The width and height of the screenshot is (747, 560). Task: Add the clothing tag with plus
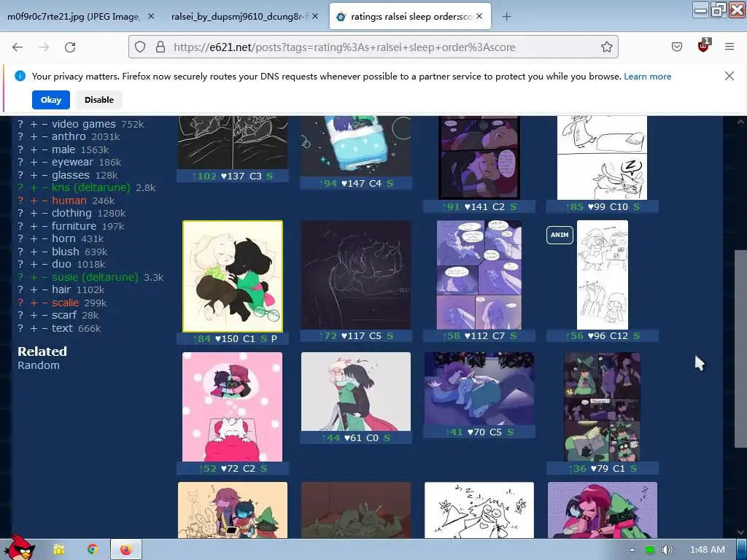[x=34, y=214]
